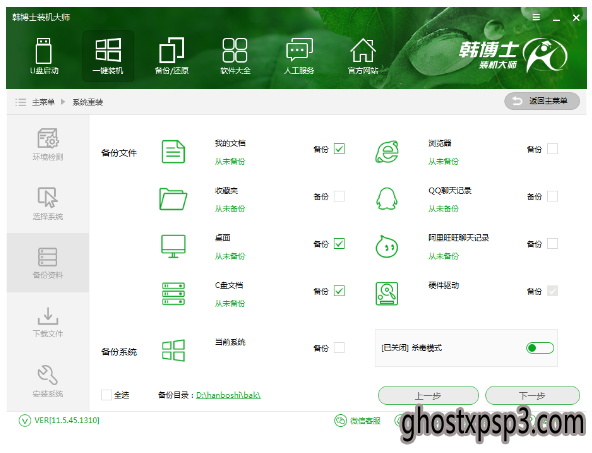Uncheck backup for 桌面
The height and width of the screenshot is (453, 592).
click(339, 243)
